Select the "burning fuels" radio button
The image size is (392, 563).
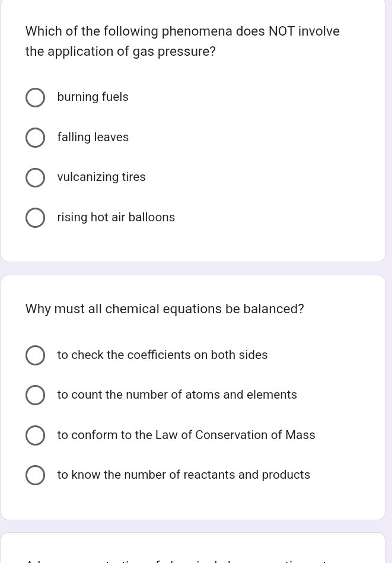[35, 97]
